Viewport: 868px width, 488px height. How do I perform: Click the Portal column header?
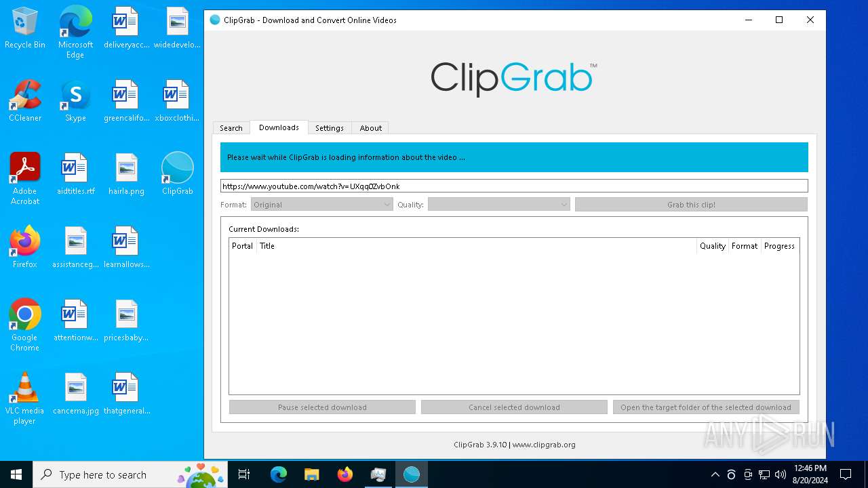pyautogui.click(x=242, y=246)
